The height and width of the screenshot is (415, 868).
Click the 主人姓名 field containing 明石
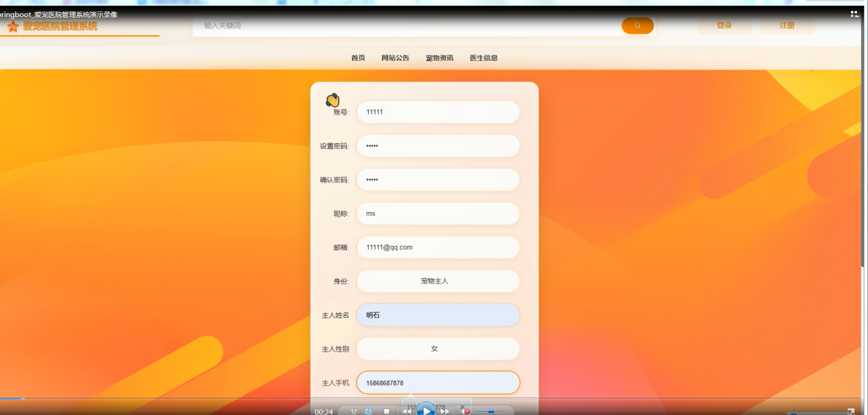point(438,315)
